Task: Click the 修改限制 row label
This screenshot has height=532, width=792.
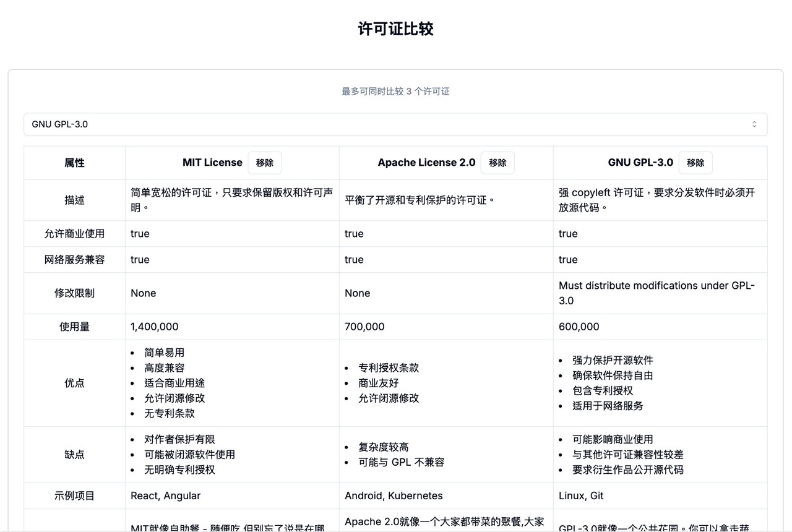Action: coord(74,293)
